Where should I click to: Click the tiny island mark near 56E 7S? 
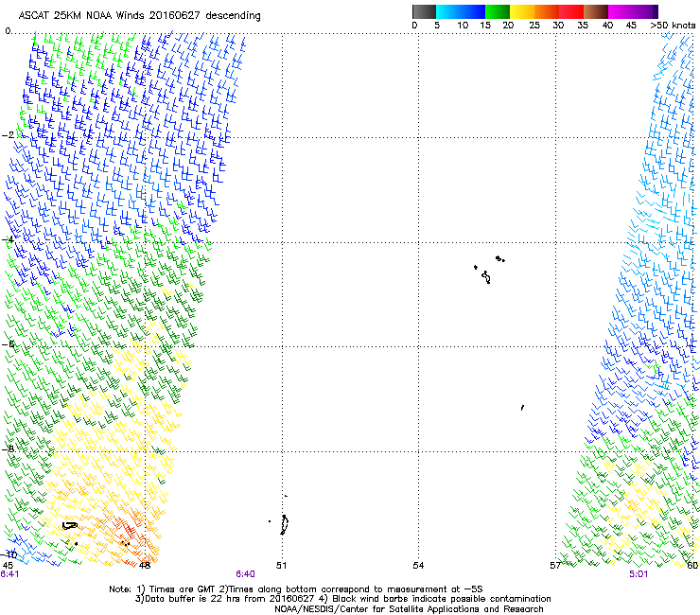click(522, 408)
